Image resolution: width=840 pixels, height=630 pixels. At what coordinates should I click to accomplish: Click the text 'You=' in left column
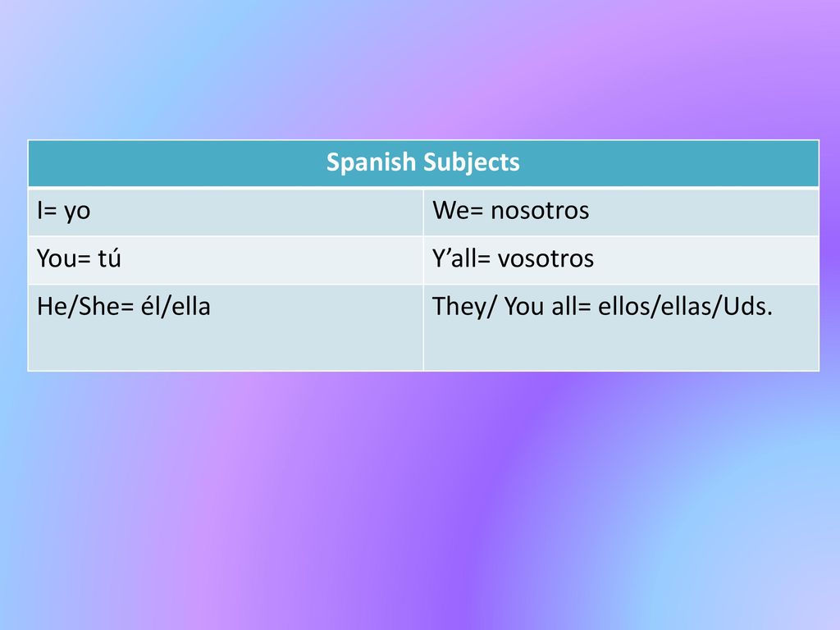[x=64, y=258]
